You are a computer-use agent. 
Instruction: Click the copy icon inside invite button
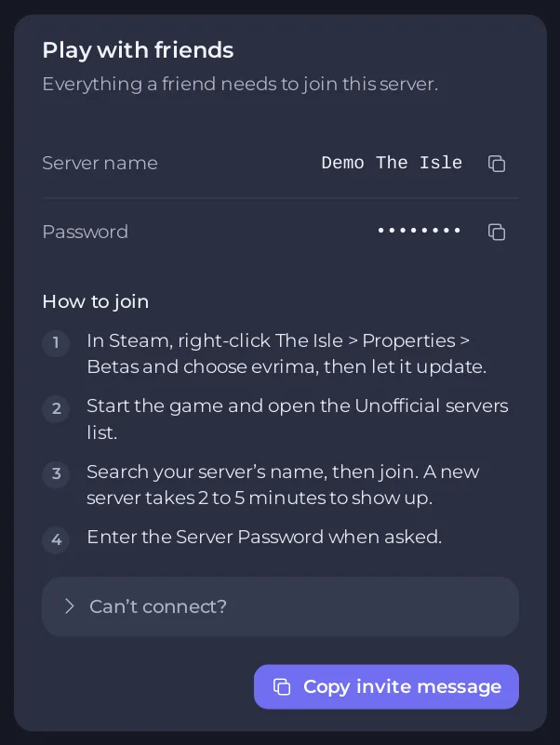(x=282, y=686)
